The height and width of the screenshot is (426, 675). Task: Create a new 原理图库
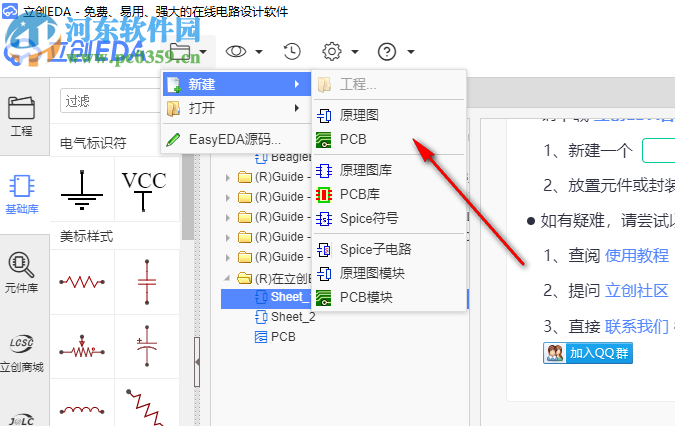click(x=390, y=170)
